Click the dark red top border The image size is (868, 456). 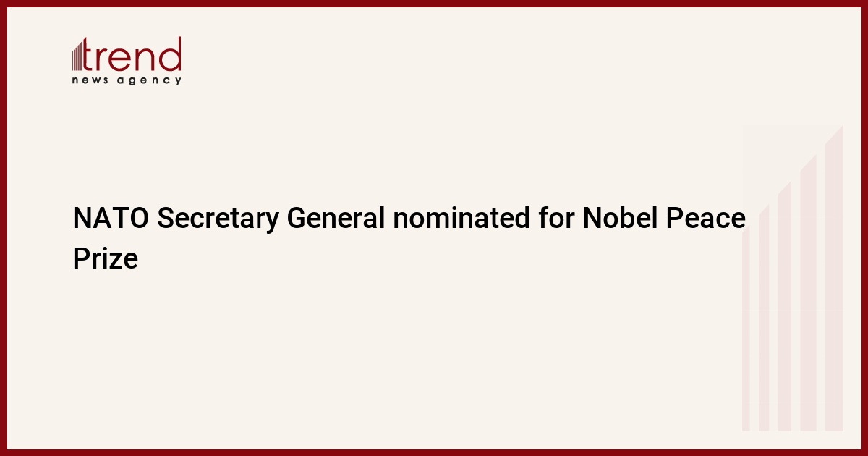(434, 3)
